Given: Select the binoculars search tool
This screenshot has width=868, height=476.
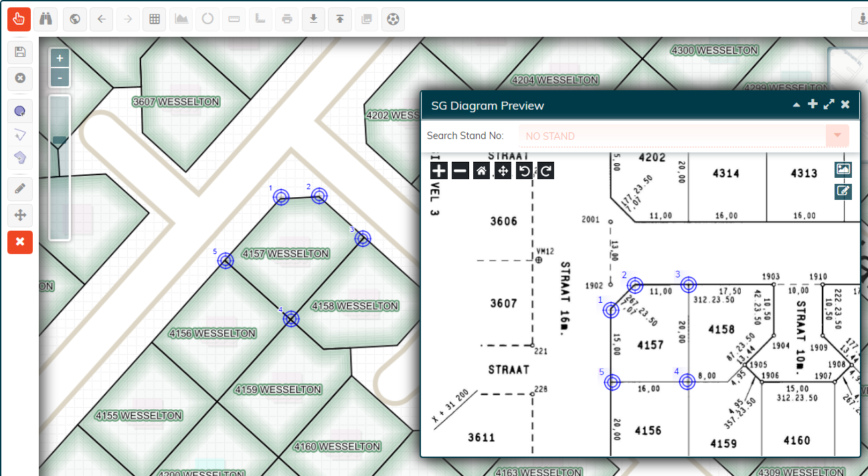Looking at the screenshot, I should [46, 19].
